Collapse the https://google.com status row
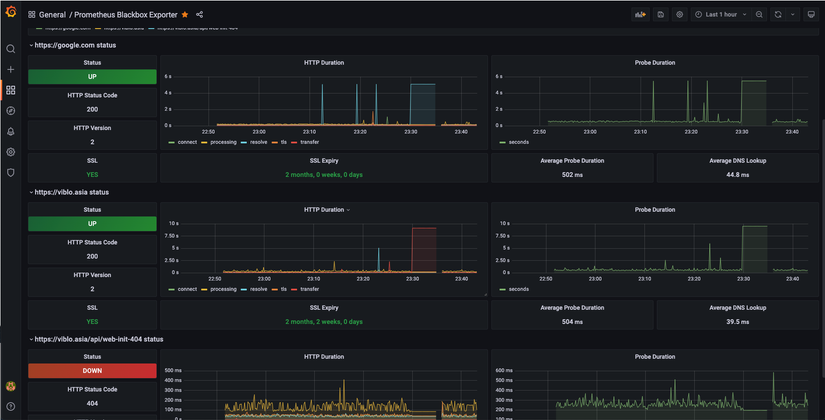The height and width of the screenshot is (420, 825). click(73, 45)
